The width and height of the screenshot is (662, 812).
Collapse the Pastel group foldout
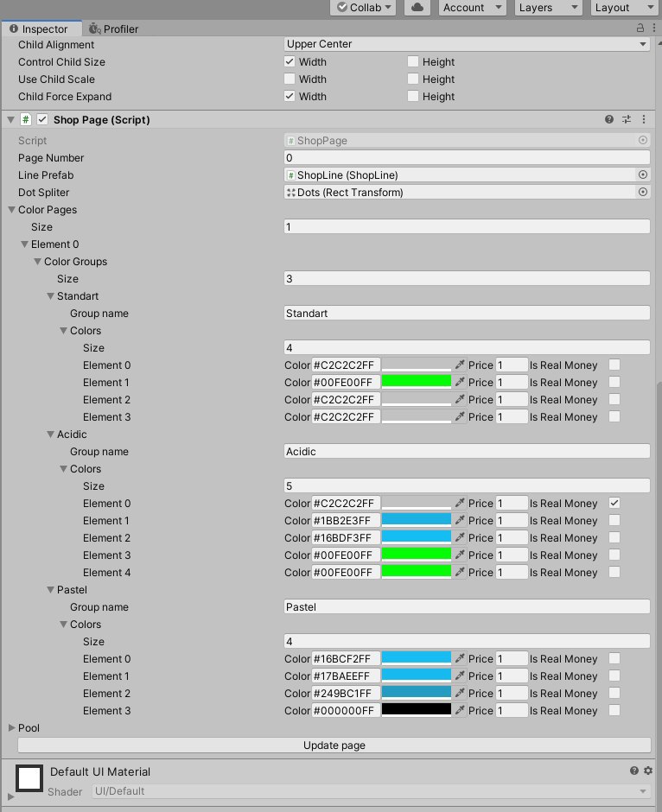pos(50,589)
